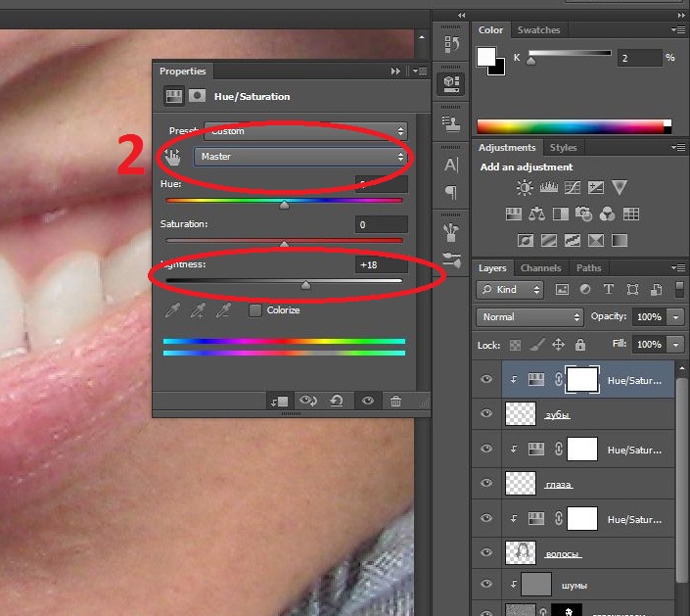Viewport: 690px width, 616px height.
Task: Open the Fill slider arrow
Action: [675, 345]
